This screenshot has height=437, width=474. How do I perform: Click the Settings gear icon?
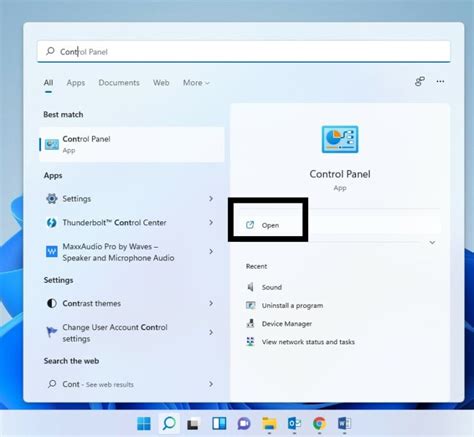(x=52, y=199)
